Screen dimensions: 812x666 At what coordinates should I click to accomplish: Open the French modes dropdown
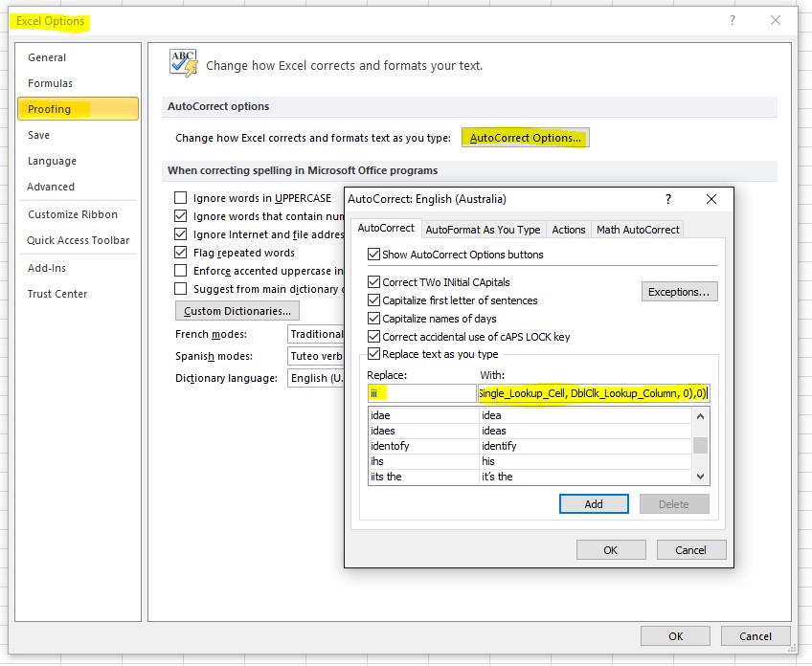(315, 334)
